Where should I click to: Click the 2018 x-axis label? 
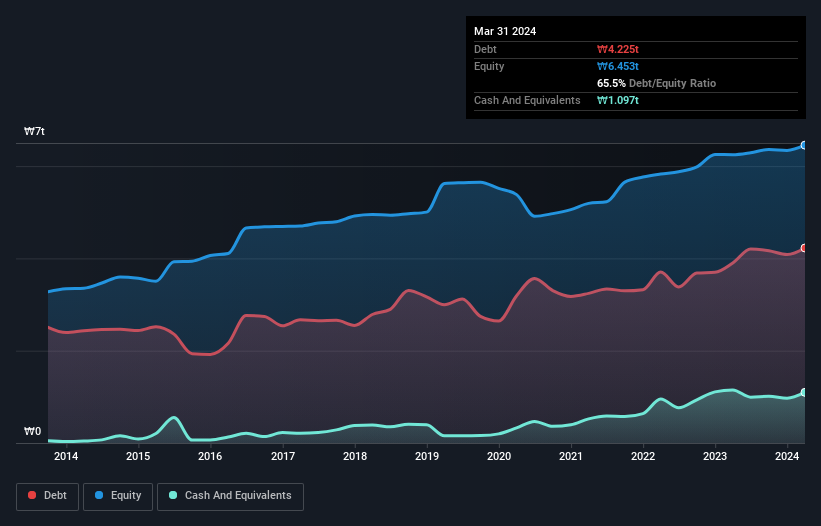tap(355, 456)
